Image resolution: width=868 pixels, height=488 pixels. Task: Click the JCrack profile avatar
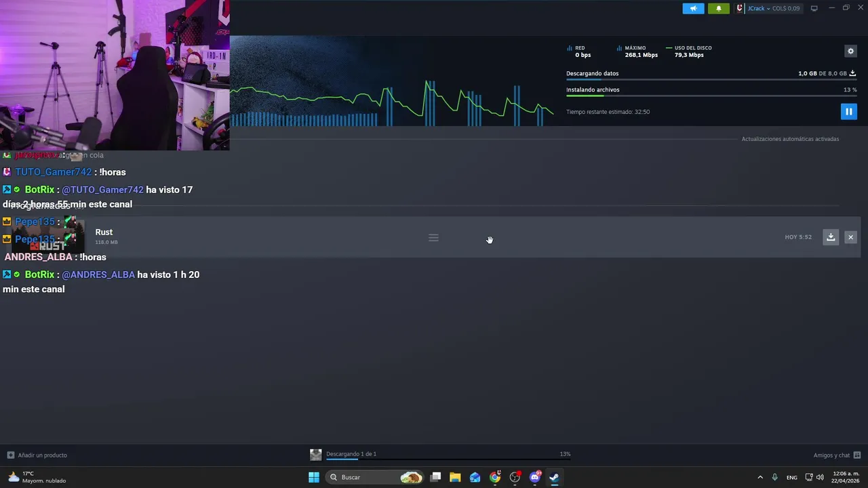740,8
